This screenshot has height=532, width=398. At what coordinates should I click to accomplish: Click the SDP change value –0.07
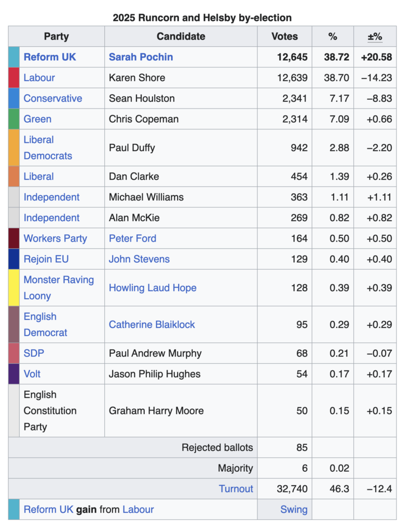coord(379,353)
